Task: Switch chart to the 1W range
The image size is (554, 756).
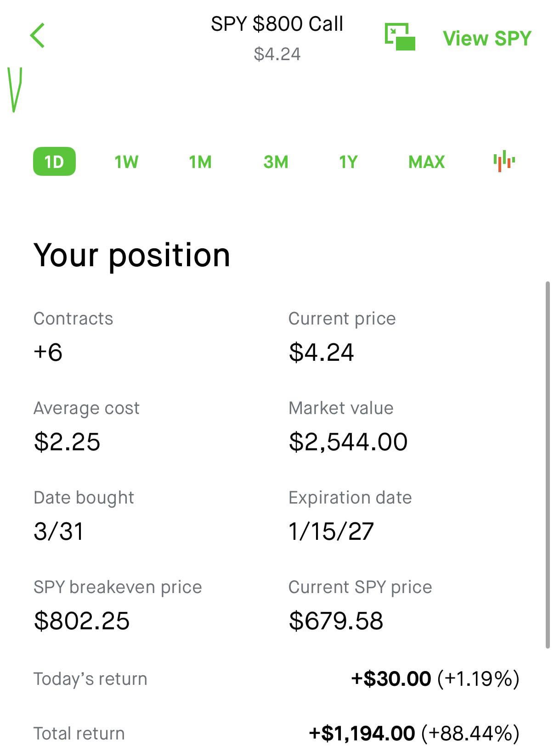Action: pyautogui.click(x=126, y=162)
